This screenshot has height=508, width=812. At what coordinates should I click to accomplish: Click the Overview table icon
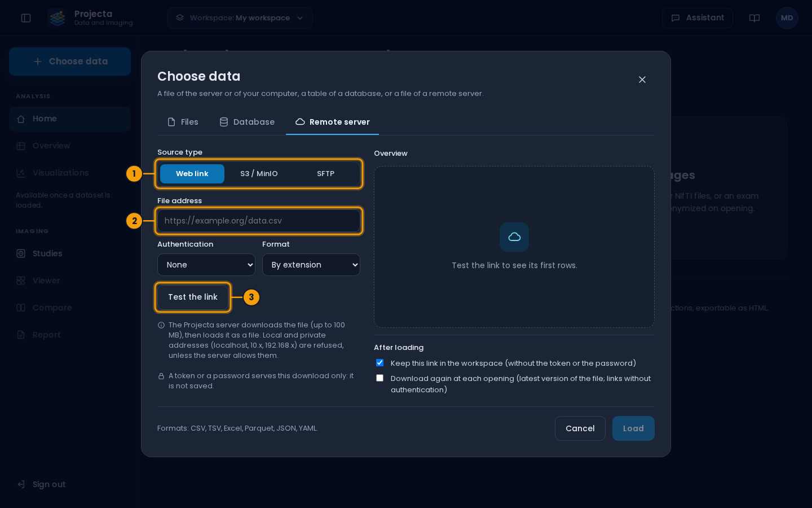pos(21,146)
